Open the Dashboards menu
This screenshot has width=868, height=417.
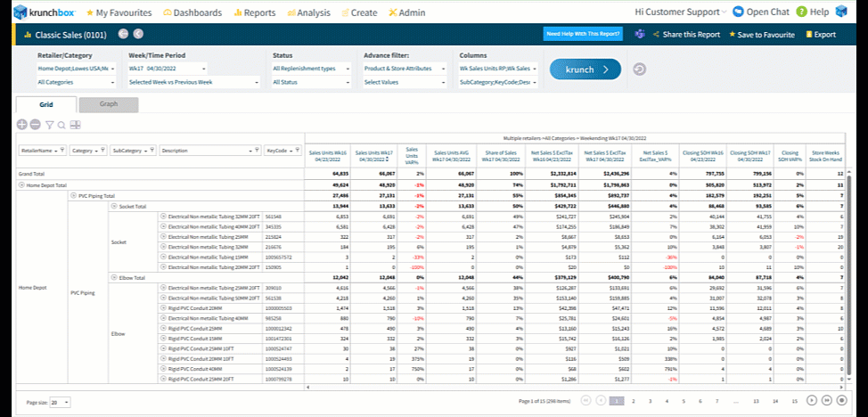coord(193,12)
